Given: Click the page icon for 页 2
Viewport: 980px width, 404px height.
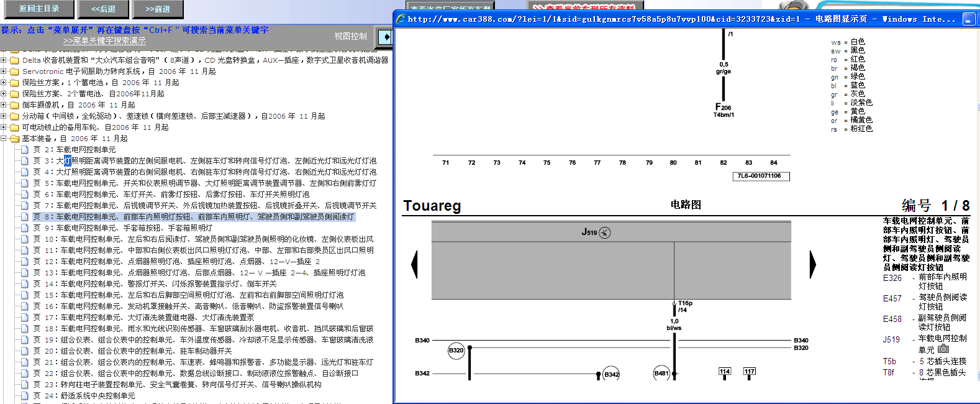Looking at the screenshot, I should [x=25, y=150].
